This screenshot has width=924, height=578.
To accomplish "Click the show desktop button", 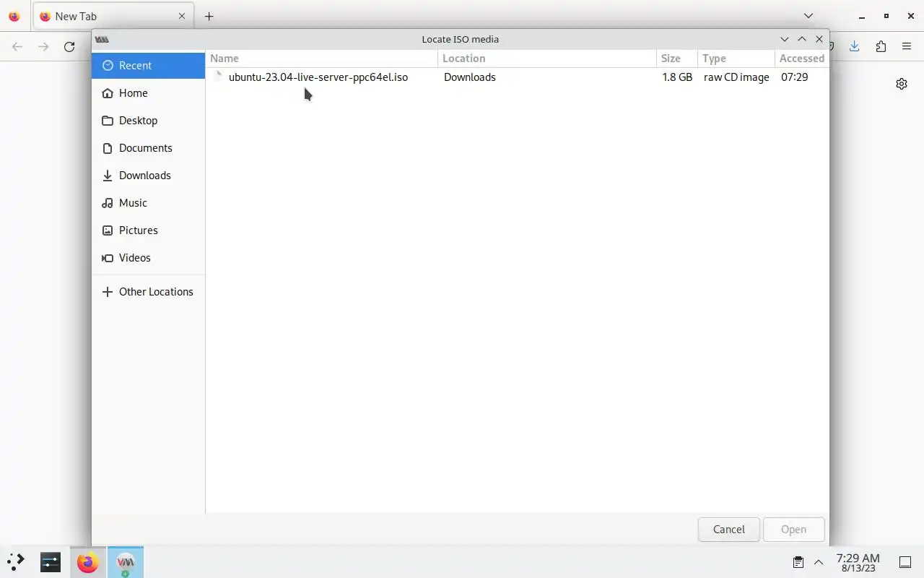I will [x=905, y=562].
